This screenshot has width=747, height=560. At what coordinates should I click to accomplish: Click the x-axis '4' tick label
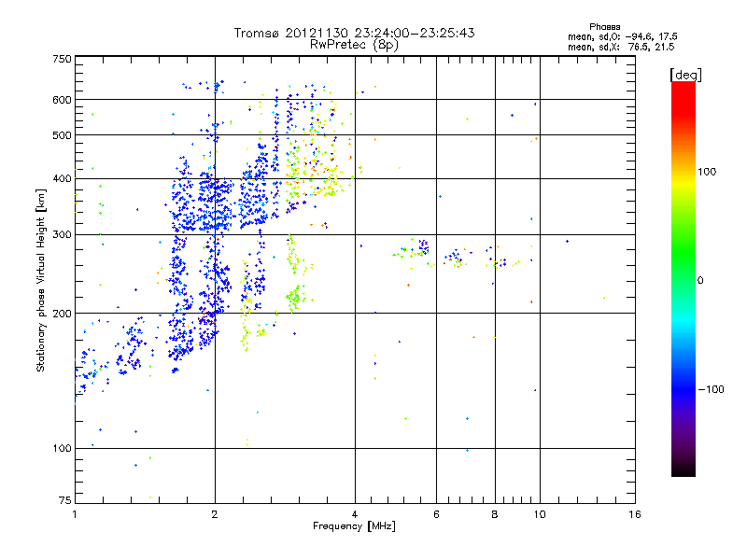click(x=355, y=514)
